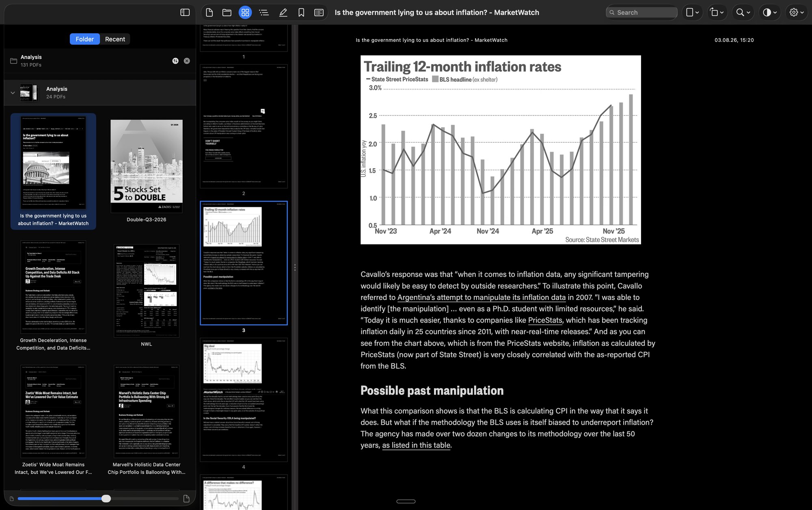
Task: Collapse the Analysis 24 PDFs group
Action: [13, 93]
